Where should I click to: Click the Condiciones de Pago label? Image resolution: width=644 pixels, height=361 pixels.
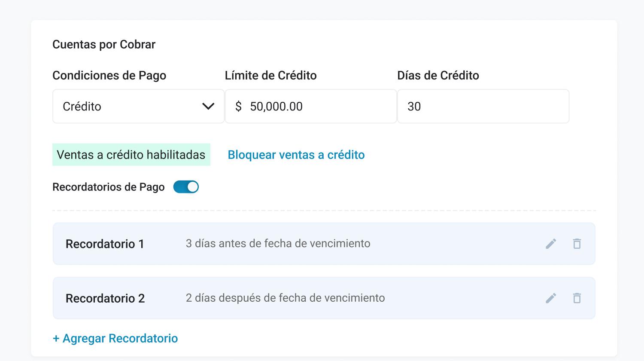coord(109,75)
